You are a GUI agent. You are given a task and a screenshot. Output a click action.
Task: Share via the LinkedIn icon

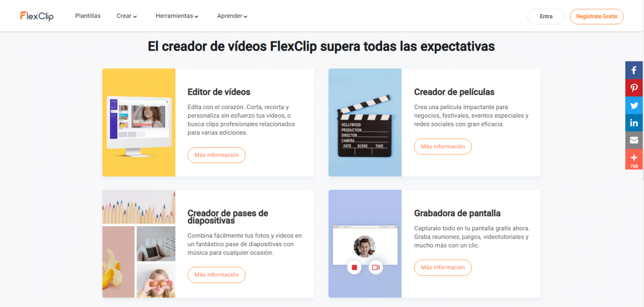pos(634,123)
